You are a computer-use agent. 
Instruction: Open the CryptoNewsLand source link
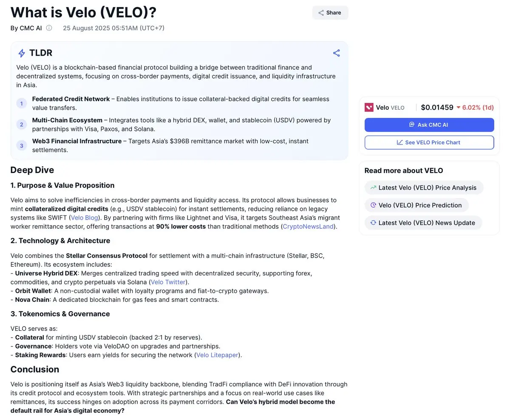pyautogui.click(x=309, y=227)
